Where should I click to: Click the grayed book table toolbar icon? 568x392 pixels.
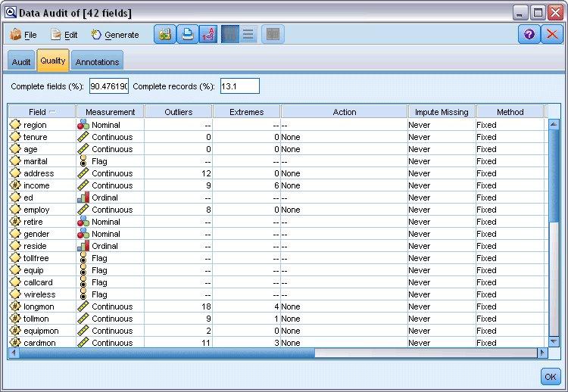273,34
